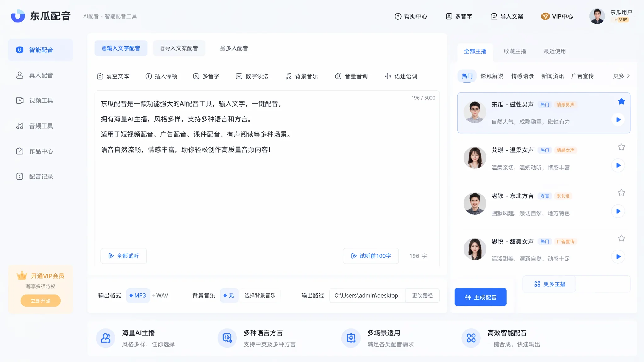Choose the MP3 output format

tap(138, 295)
